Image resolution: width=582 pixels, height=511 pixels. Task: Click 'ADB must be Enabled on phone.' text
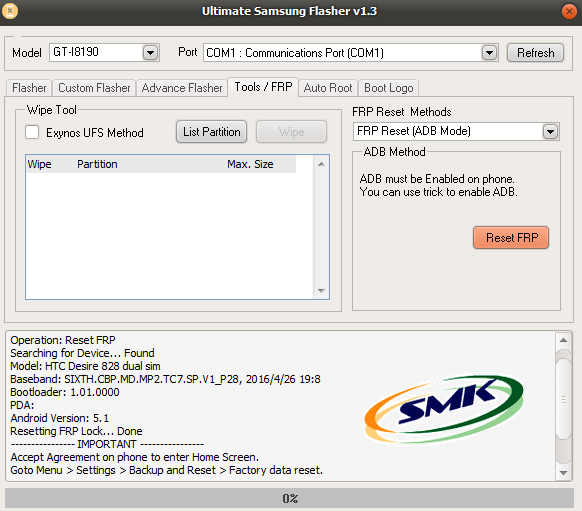point(437,179)
